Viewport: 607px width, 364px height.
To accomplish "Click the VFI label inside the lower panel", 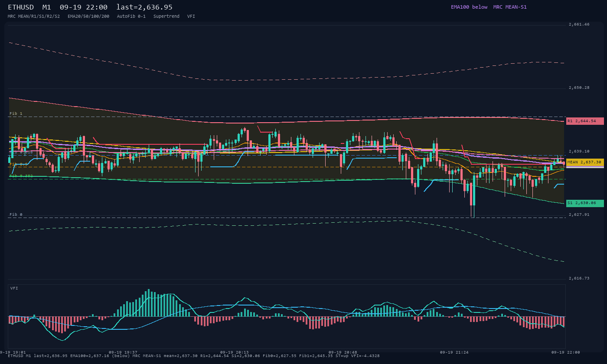I will [x=14, y=288].
